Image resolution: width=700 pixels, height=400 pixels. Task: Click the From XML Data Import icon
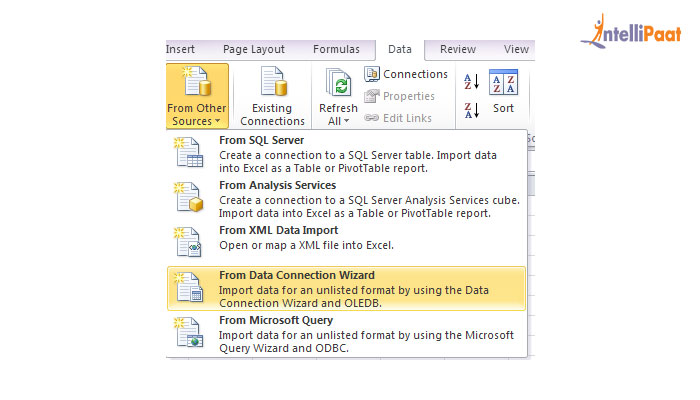tap(189, 242)
